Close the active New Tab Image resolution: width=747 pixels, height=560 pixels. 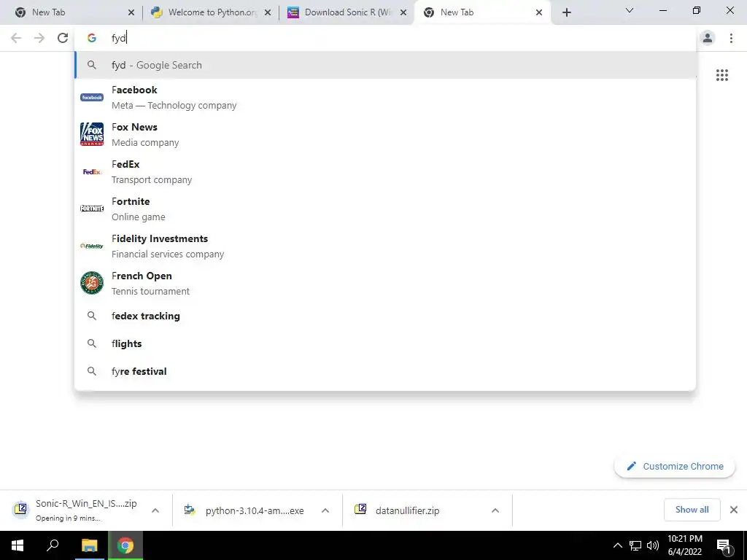pos(539,13)
